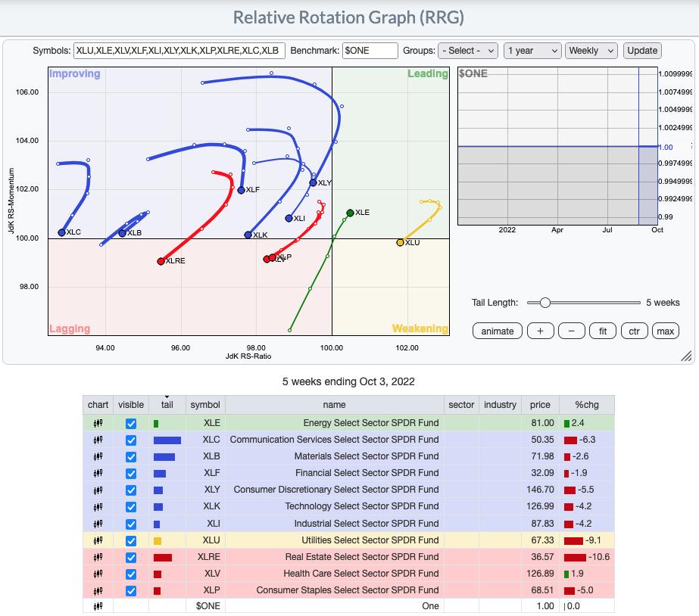The height and width of the screenshot is (616, 699).
Task: Click the Tail Length slider handle
Action: coord(545,303)
